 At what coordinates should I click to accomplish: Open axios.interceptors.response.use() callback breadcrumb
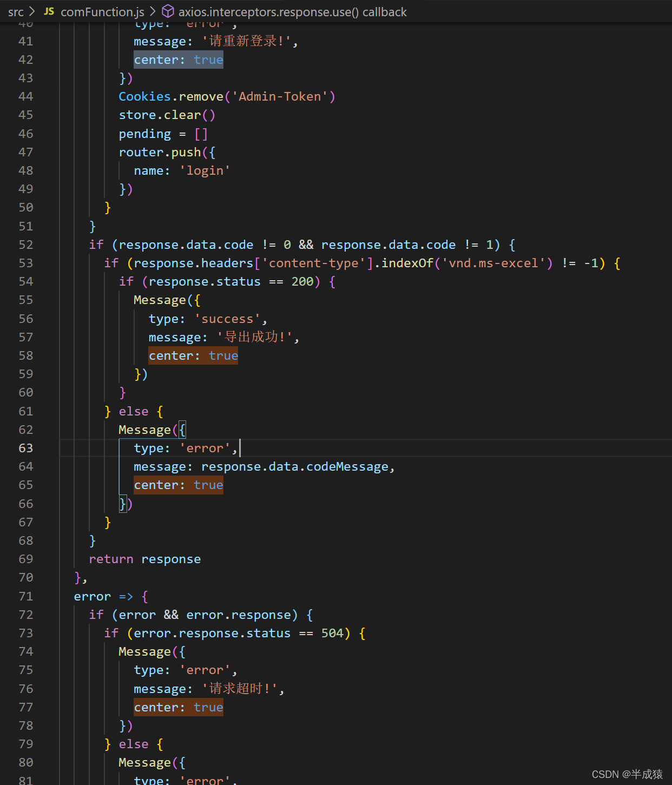point(293,11)
